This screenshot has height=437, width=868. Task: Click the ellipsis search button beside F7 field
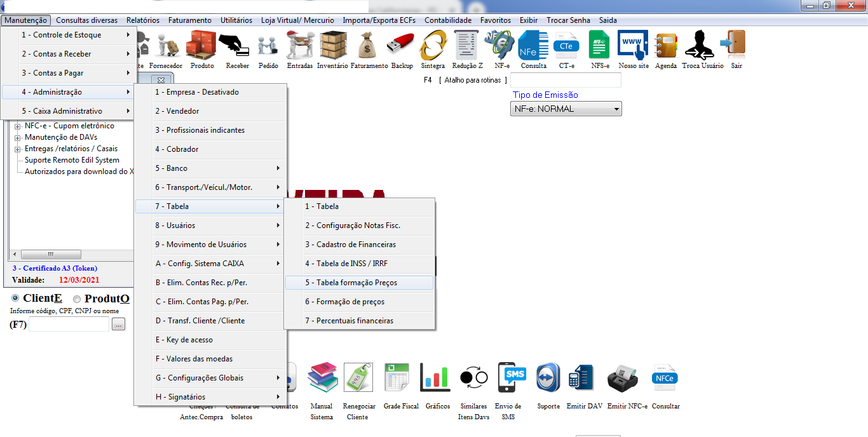(x=119, y=325)
